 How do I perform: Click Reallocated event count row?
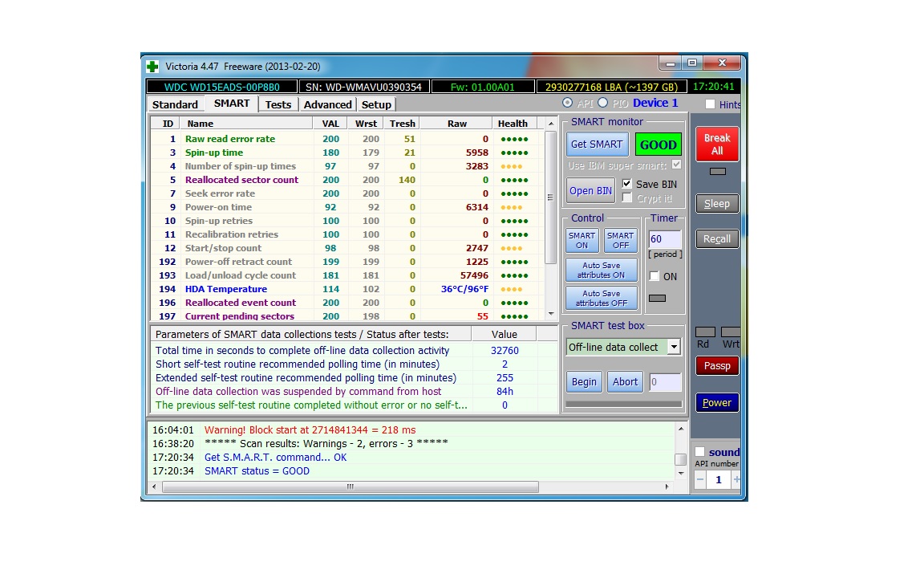347,303
